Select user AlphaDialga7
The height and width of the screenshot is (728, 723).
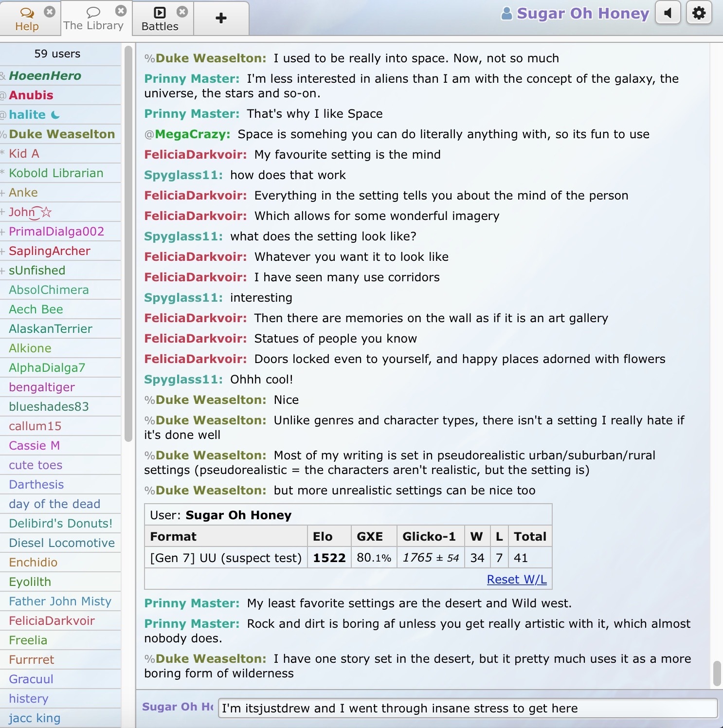click(60, 367)
